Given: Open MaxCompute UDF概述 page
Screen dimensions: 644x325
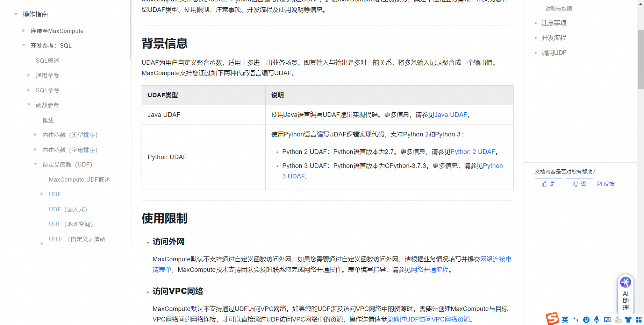Looking at the screenshot, I should (79, 180).
